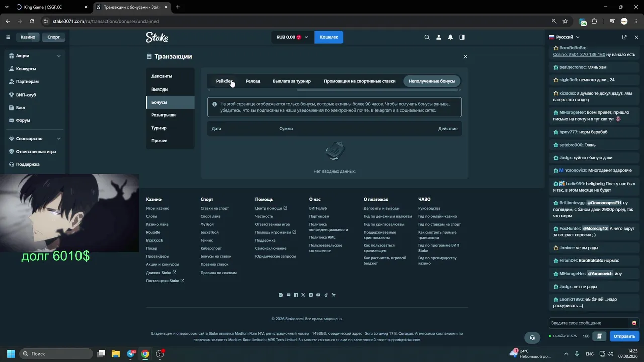The image size is (644, 362).
Task: Switch to the Спорт mode
Action: coord(54,37)
